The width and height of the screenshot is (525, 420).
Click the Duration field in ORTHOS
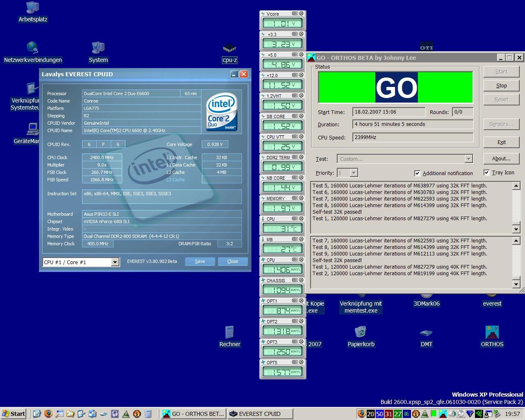click(413, 124)
